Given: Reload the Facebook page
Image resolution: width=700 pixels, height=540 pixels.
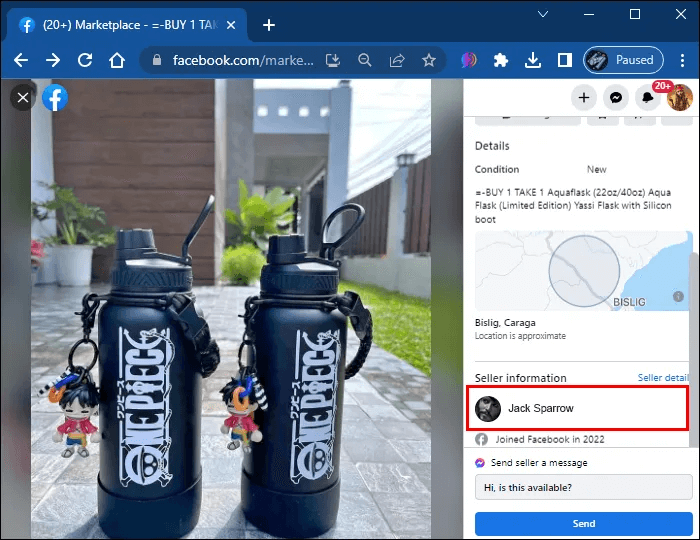Looking at the screenshot, I should coord(85,60).
